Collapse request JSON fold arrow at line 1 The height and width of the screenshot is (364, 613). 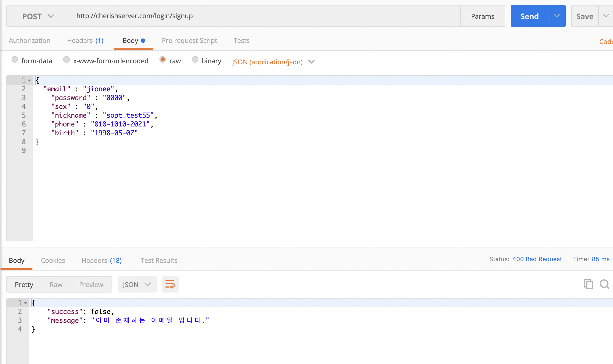tap(29, 81)
